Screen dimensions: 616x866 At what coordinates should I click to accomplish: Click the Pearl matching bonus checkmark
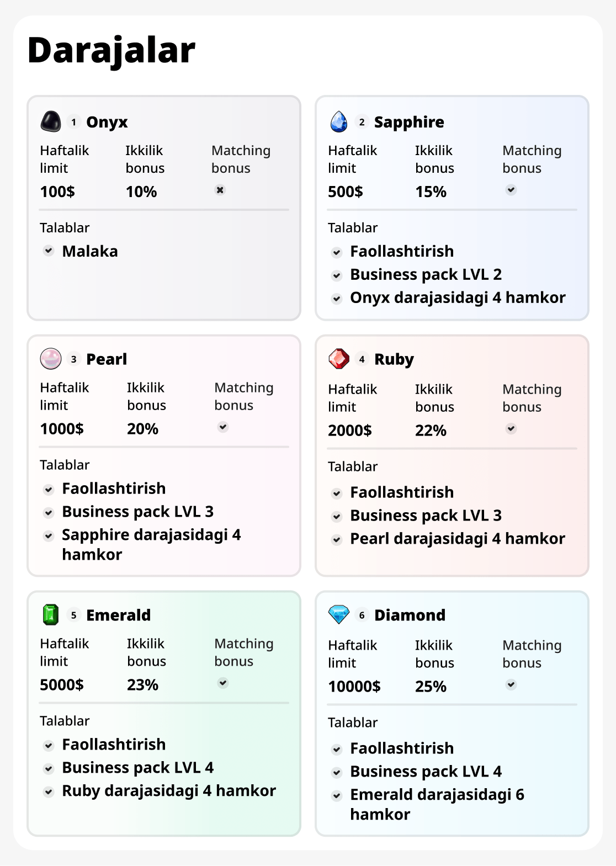pos(223,427)
